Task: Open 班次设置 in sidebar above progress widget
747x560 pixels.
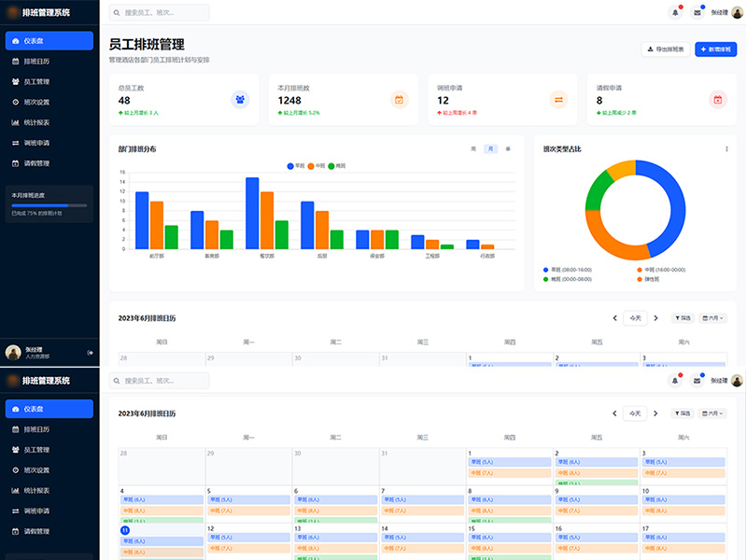Action: [x=36, y=102]
